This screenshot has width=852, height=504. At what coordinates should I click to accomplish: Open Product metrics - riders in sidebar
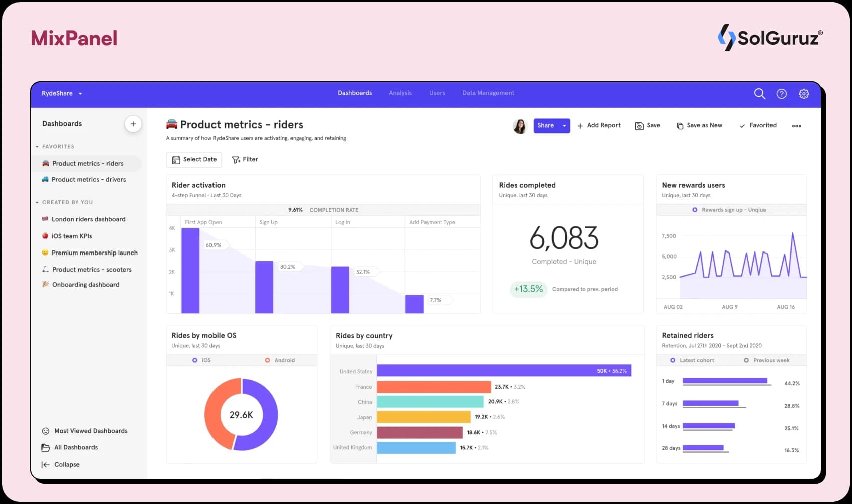(x=88, y=163)
